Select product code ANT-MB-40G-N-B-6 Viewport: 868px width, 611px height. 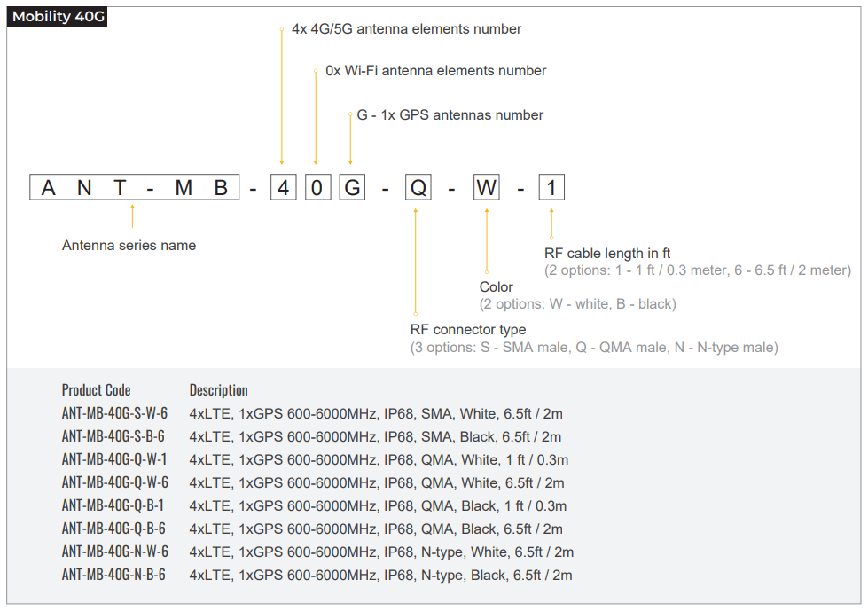click(x=113, y=575)
